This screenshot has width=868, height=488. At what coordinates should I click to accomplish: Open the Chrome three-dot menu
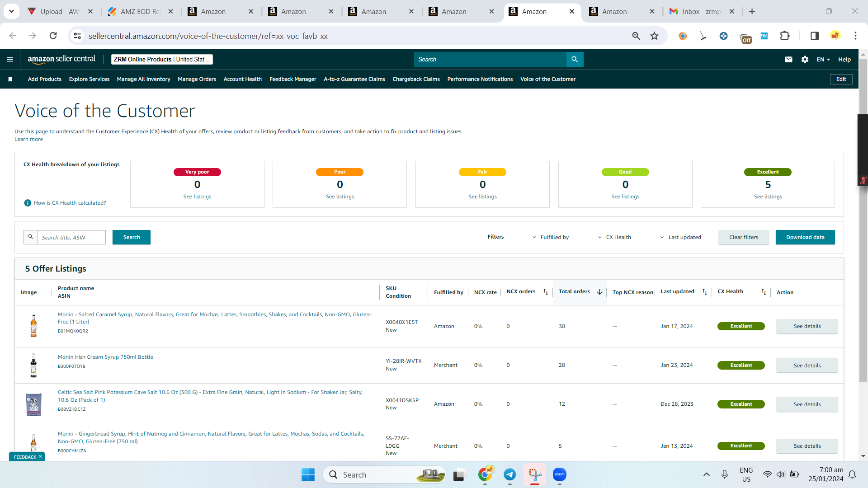point(855,36)
